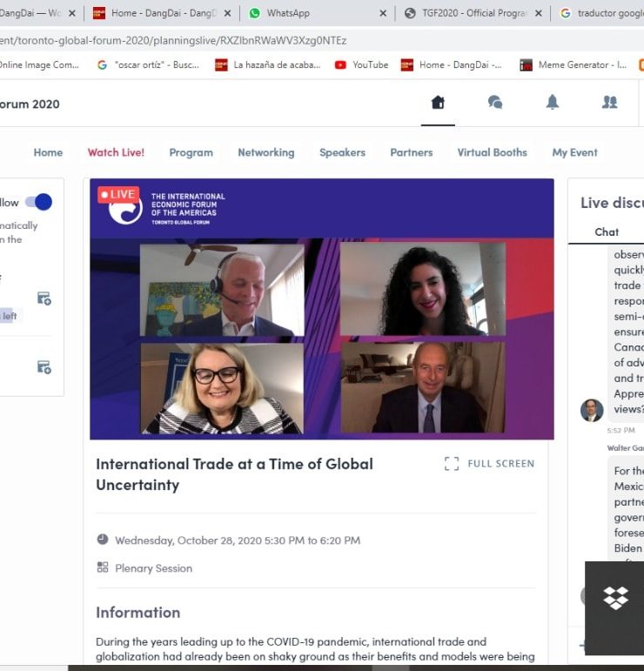
Task: Open Home - DangDai bookmark
Action: pyautogui.click(x=452, y=65)
